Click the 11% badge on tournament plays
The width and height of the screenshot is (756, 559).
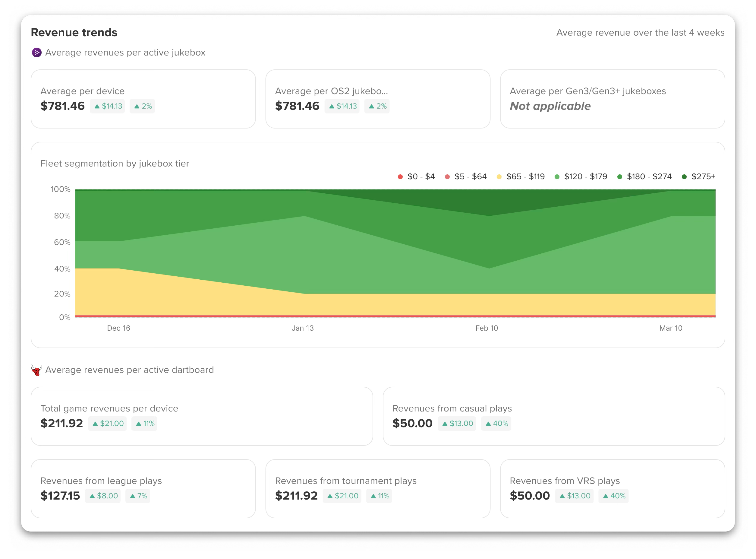[379, 496]
